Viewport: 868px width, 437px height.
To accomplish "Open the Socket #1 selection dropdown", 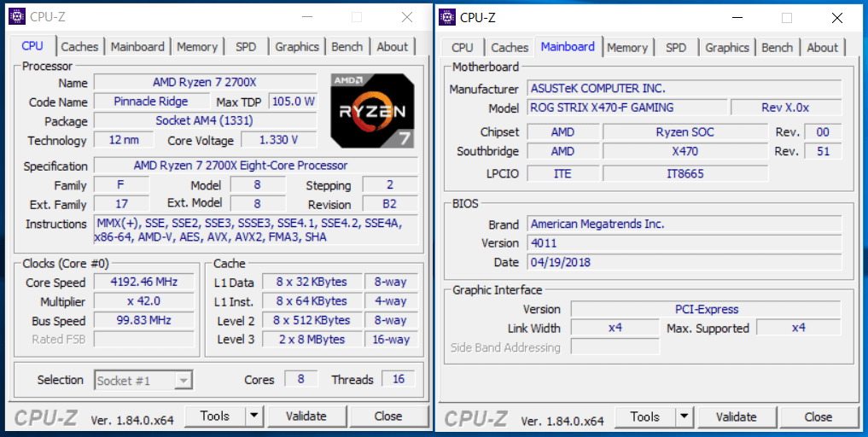I will (143, 381).
